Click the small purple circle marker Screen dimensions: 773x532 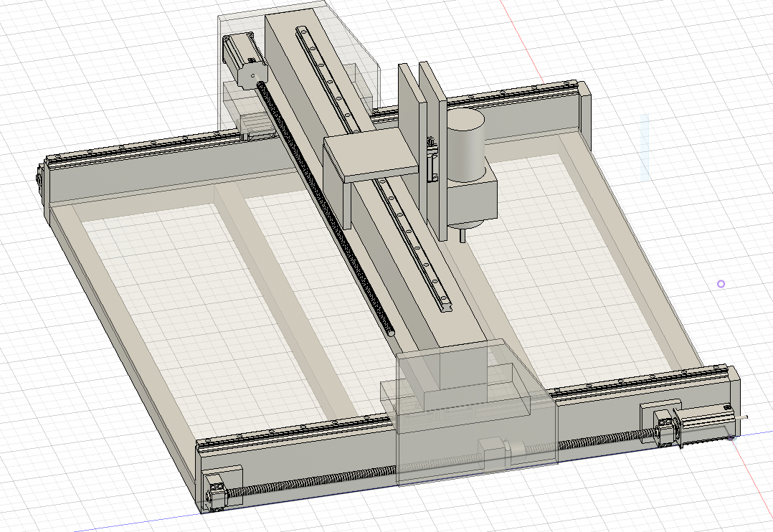721,284
